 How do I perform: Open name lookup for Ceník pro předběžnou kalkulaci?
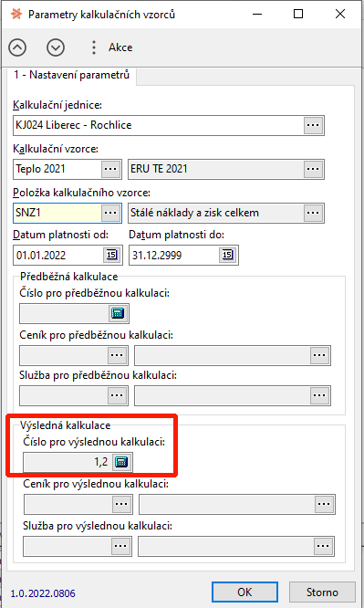point(319,355)
